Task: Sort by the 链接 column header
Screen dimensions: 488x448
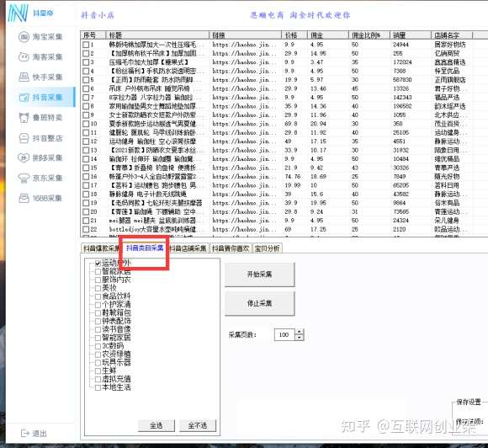Action: 245,35
